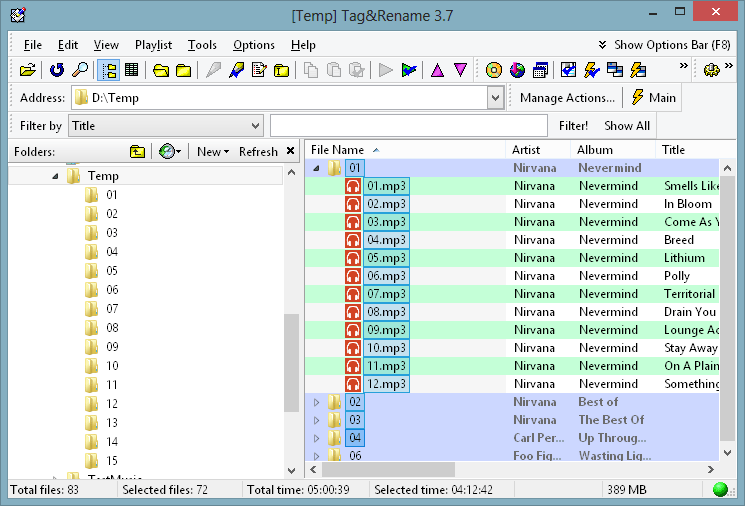Expand the 04 folder row in file list
Image resolution: width=745 pixels, height=506 pixels.
pyautogui.click(x=316, y=438)
